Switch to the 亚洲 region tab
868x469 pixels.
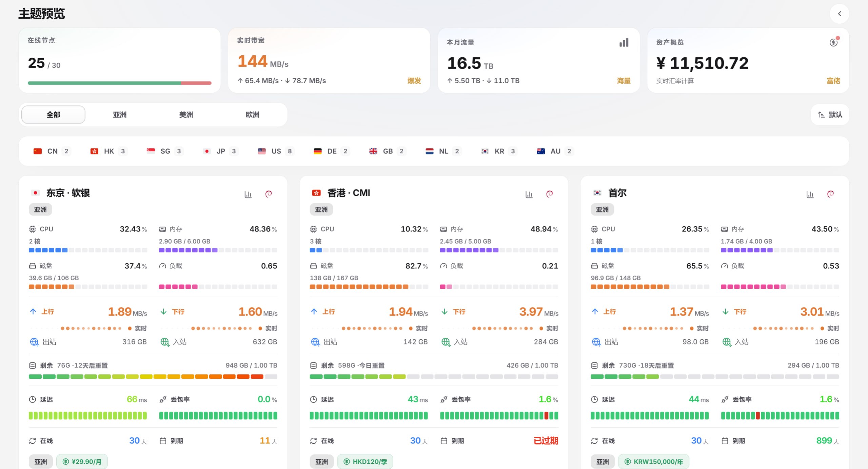click(120, 115)
